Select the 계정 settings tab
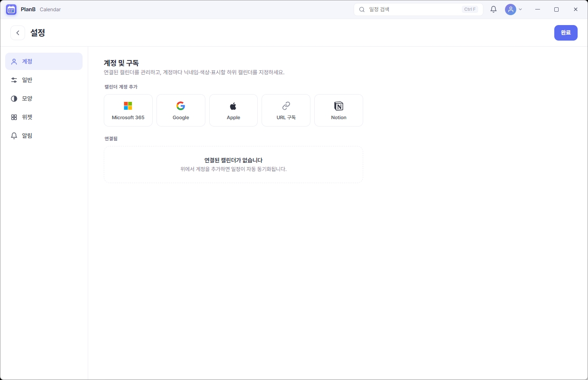588x380 pixels. click(44, 61)
